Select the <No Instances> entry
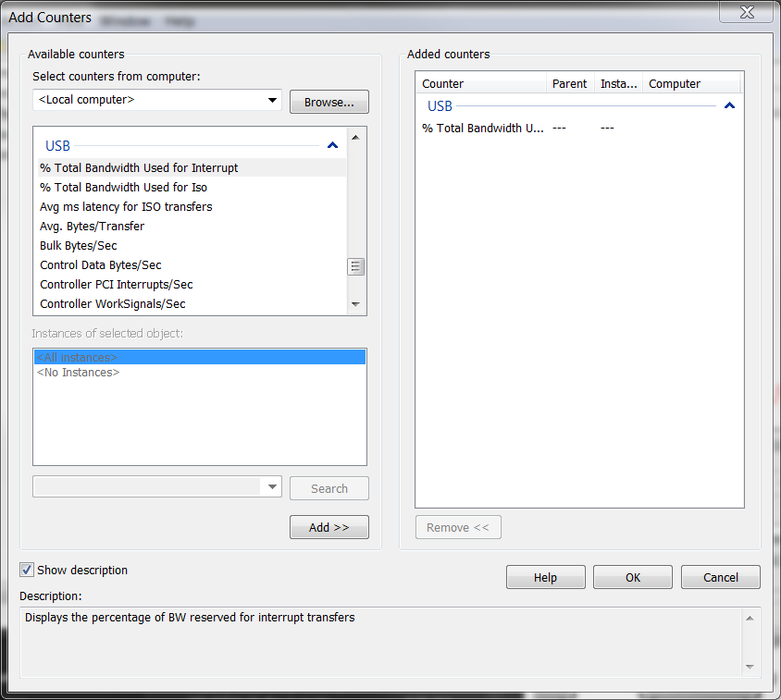The width and height of the screenshot is (781, 700). (x=77, y=372)
